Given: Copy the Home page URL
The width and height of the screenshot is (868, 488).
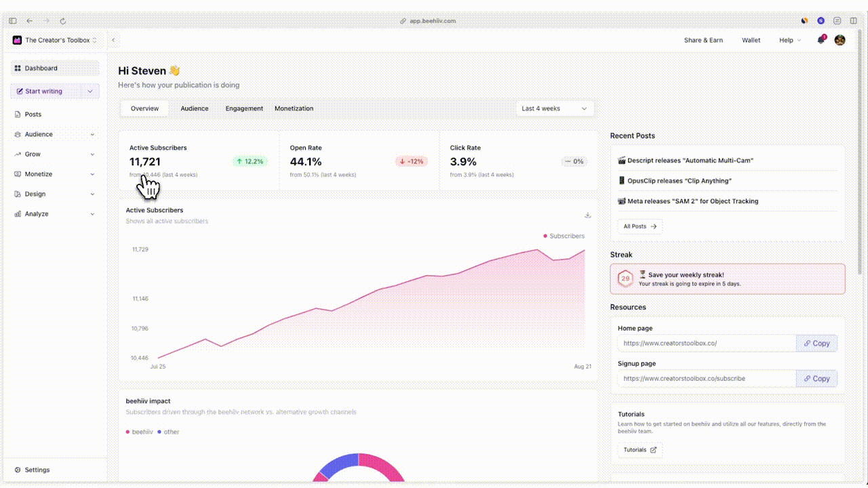Looking at the screenshot, I should [817, 343].
